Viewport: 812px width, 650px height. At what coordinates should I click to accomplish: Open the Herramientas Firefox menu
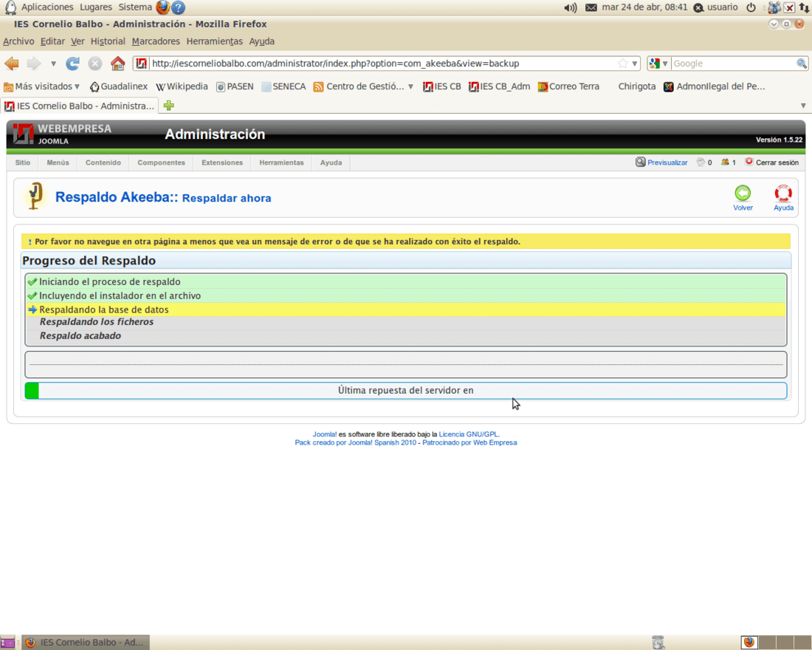(214, 41)
